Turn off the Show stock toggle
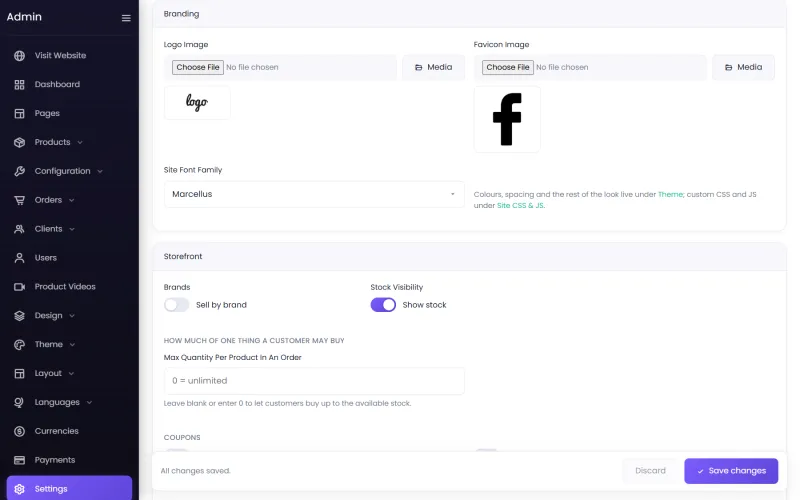This screenshot has width=800, height=500. pos(383,305)
